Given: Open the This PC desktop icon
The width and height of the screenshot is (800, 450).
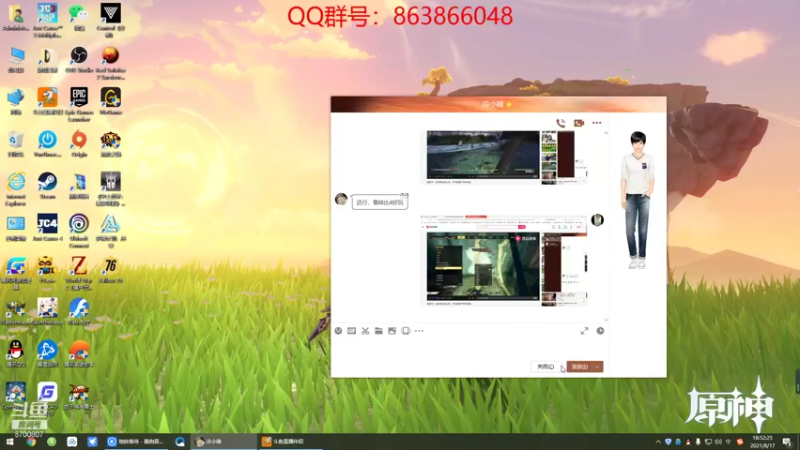Looking at the screenshot, I should pos(16,60).
